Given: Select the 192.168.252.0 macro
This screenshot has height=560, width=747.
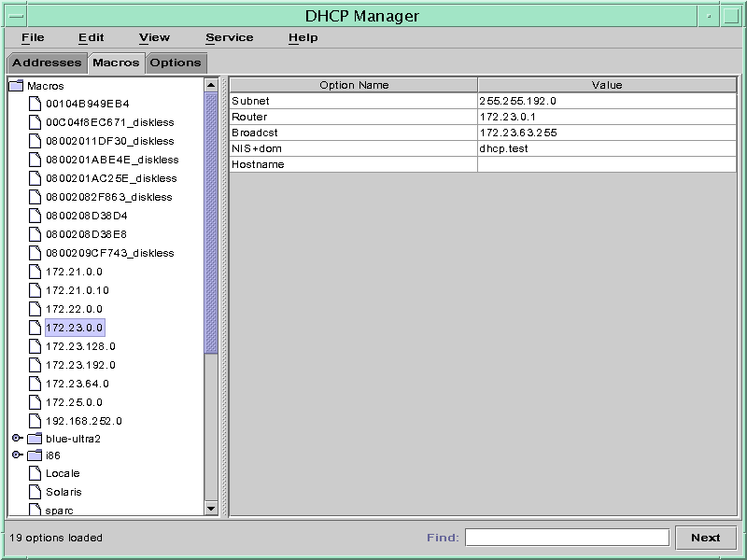Looking at the screenshot, I should [83, 421].
